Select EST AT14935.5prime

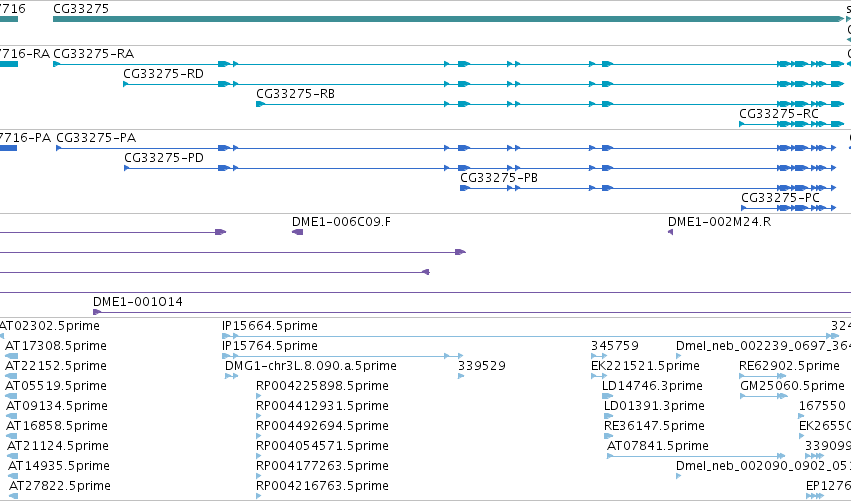pyautogui.click(x=59, y=466)
